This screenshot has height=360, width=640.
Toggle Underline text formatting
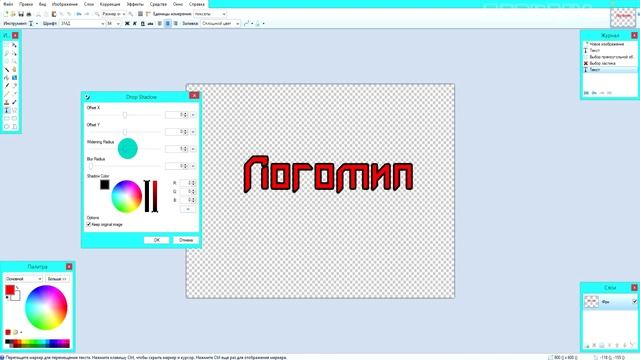pyautogui.click(x=142, y=24)
